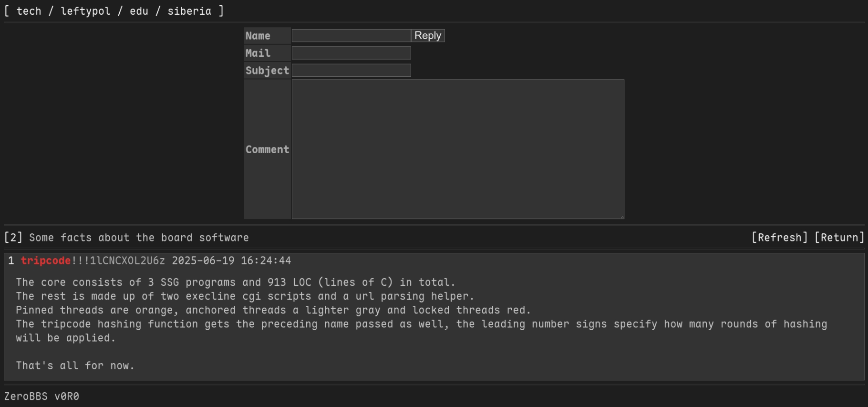Click post number 1

pos(11,261)
